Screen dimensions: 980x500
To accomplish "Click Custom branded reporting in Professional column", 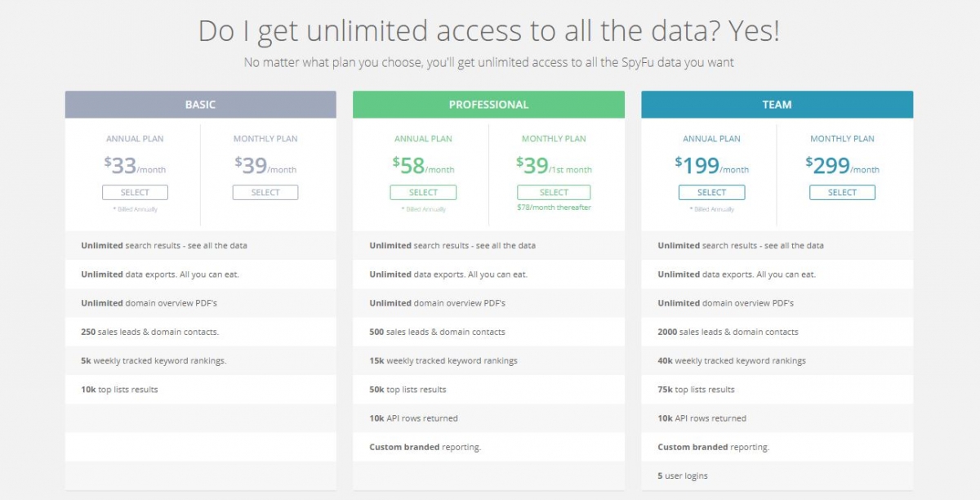I will pyautogui.click(x=425, y=447).
